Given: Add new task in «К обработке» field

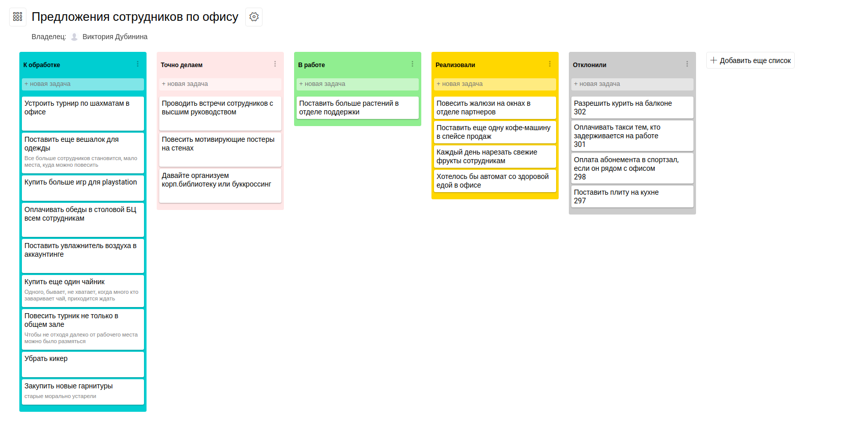Looking at the screenshot, I should pos(83,84).
